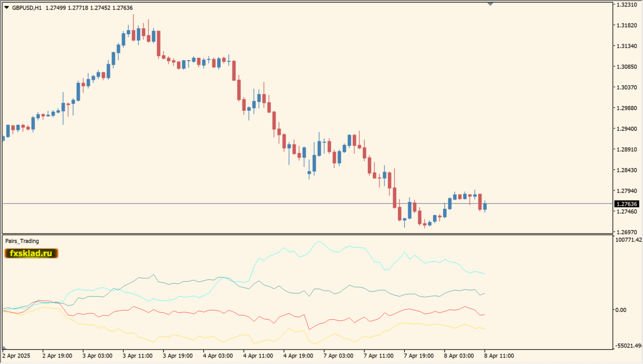Open the dropdown arrow beside GBPUSD,H1
The width and height of the screenshot is (643, 364).
pyautogui.click(x=7, y=8)
